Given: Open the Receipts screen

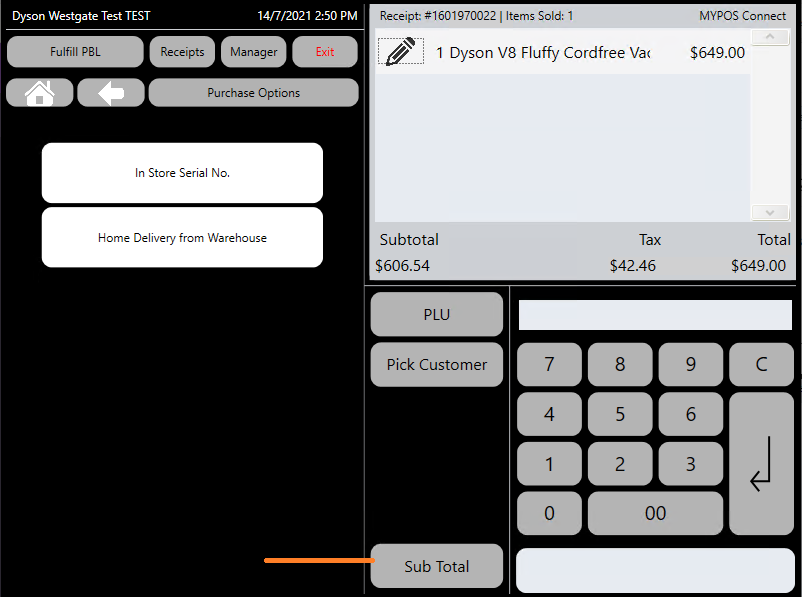Looking at the screenshot, I should [x=182, y=52].
